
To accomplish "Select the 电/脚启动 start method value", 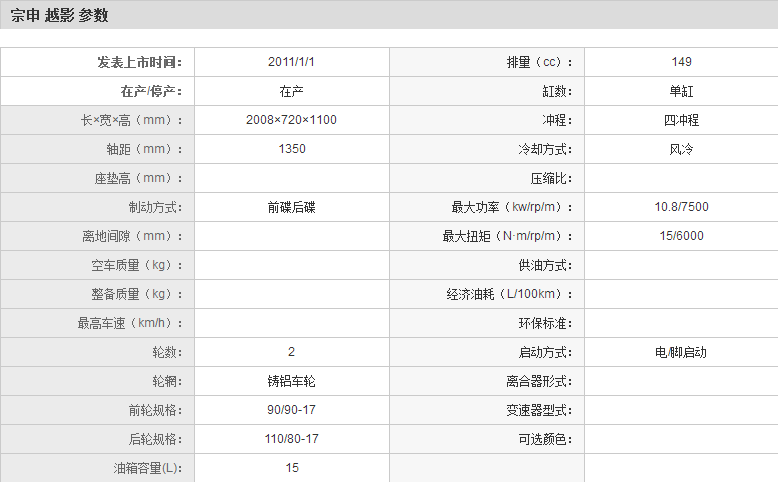I will (681, 352).
